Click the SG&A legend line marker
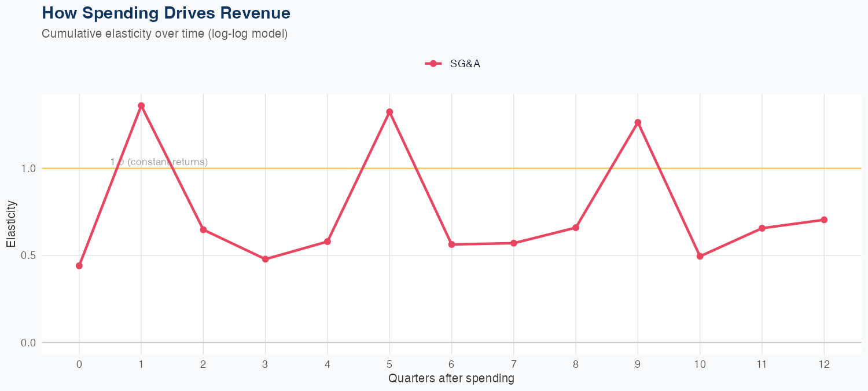The width and height of the screenshot is (868, 391). (433, 64)
